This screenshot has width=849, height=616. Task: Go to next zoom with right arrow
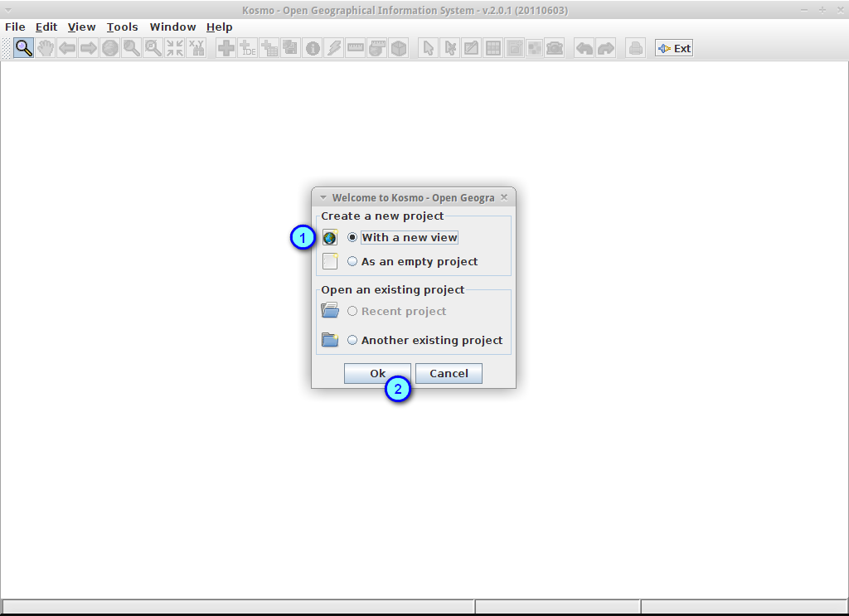[88, 48]
